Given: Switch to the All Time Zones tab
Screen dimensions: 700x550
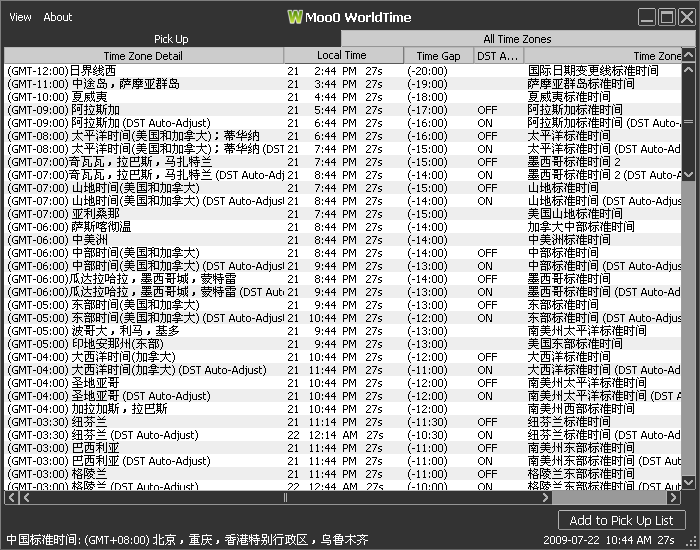Looking at the screenshot, I should (x=517, y=39).
